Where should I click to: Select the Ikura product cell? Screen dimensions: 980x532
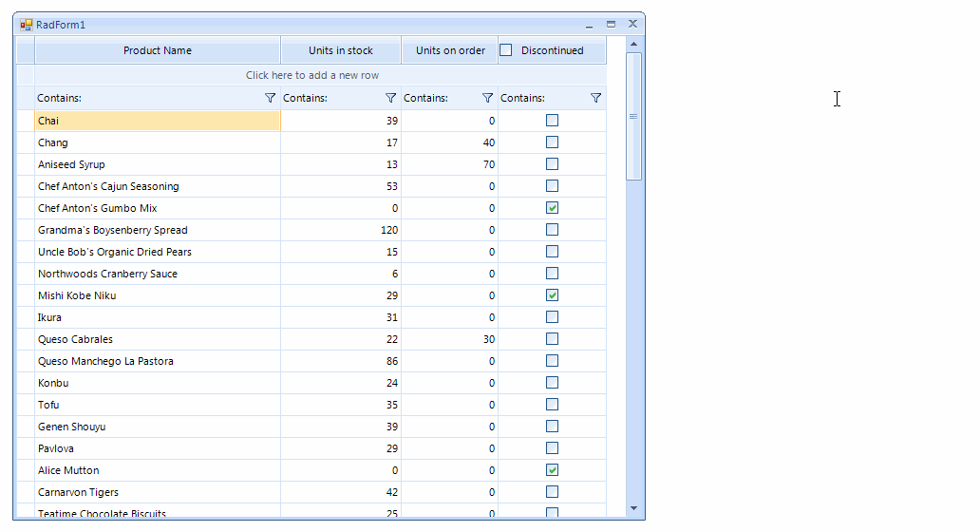(158, 317)
